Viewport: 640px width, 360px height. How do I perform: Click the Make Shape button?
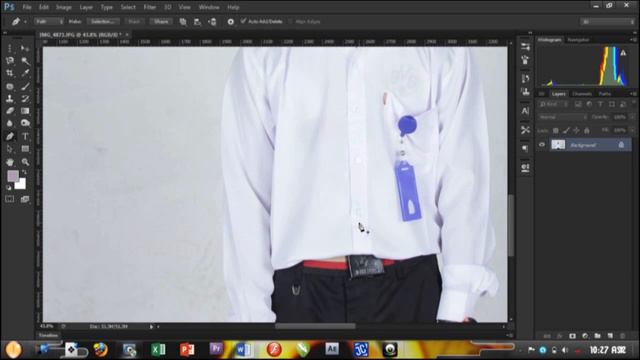pos(161,22)
